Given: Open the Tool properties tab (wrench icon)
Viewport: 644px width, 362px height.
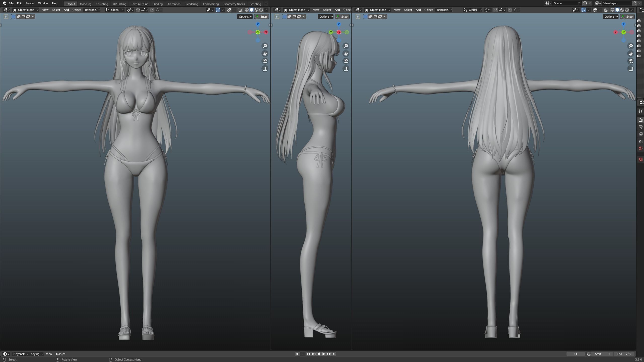Looking at the screenshot, I should click(641, 111).
